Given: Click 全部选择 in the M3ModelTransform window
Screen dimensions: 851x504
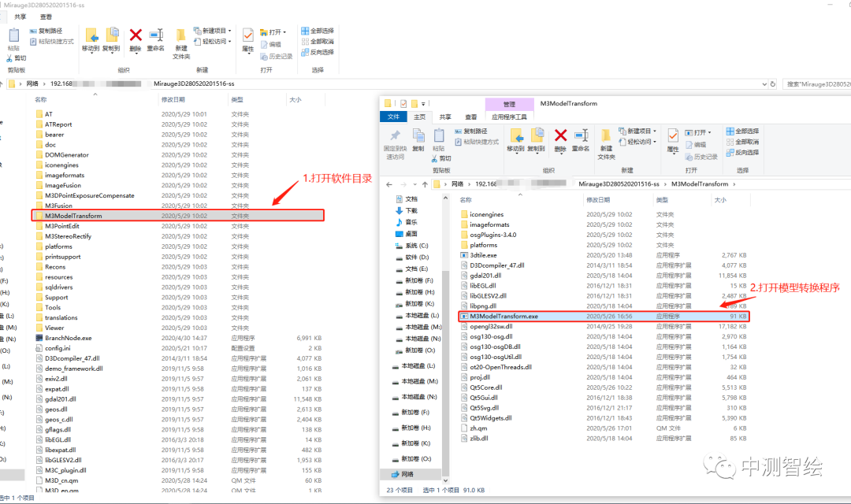Looking at the screenshot, I should (x=742, y=132).
